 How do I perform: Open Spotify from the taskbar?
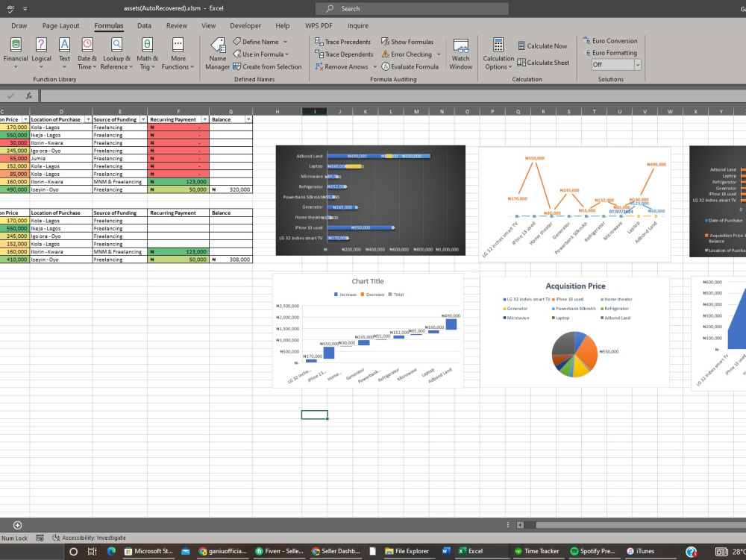(592, 551)
